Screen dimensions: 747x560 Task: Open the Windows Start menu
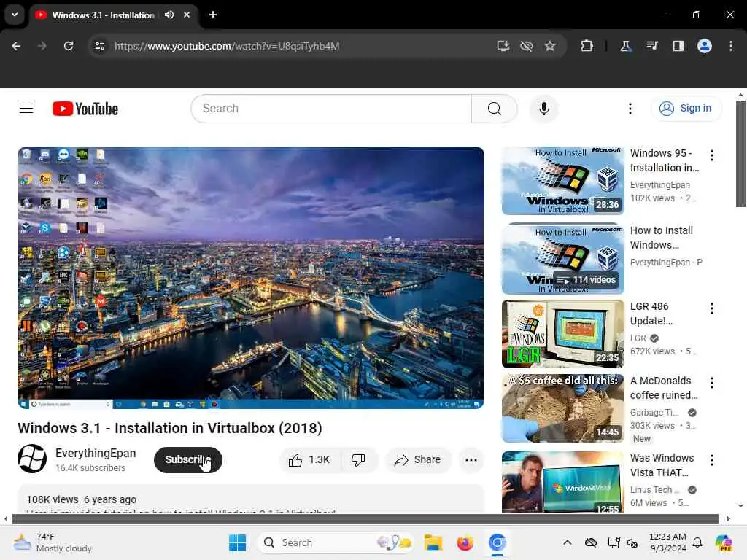238,542
